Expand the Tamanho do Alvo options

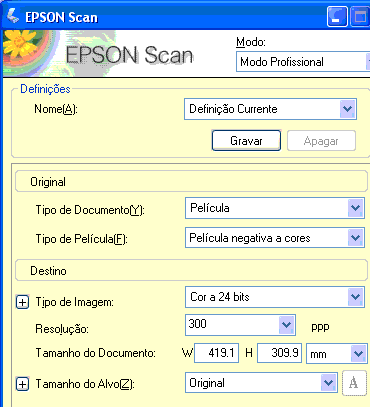coord(22,384)
